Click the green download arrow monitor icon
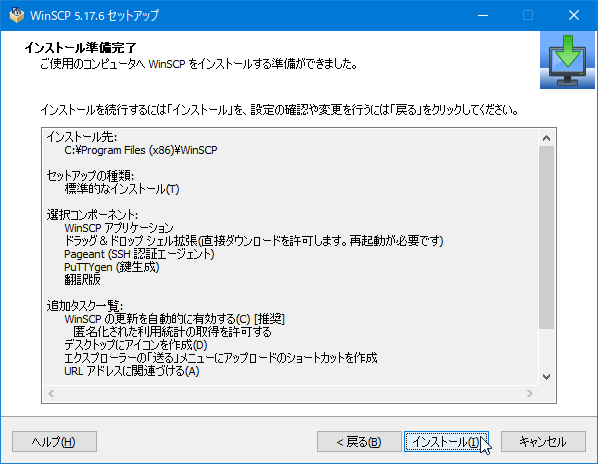 (x=567, y=60)
